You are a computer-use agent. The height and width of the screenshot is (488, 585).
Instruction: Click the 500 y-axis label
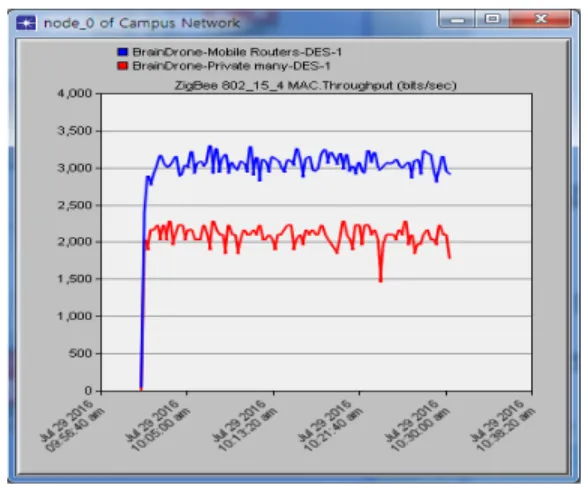pos(80,353)
